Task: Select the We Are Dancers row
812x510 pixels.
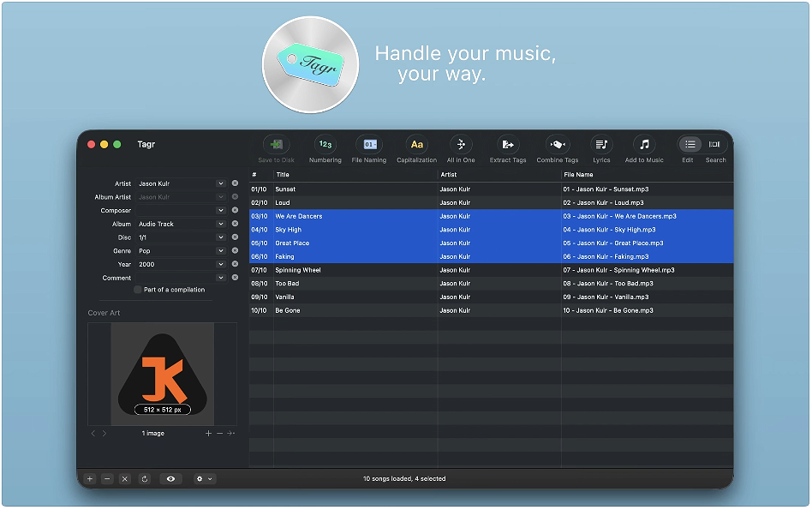Action: pos(491,216)
